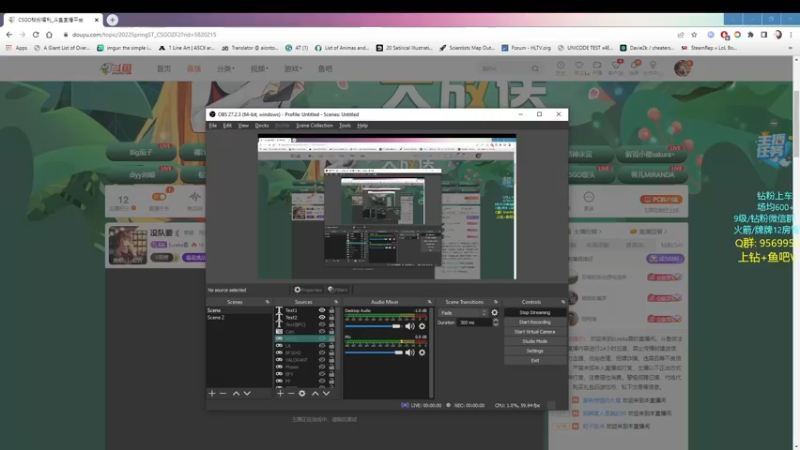Toggle lock on BF2042 source
This screenshot has width=800, height=450.
(332, 353)
